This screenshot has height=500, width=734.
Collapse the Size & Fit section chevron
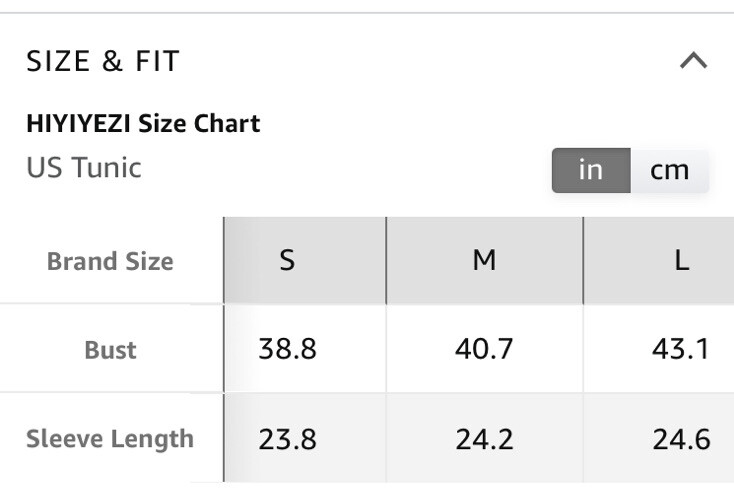coord(693,61)
